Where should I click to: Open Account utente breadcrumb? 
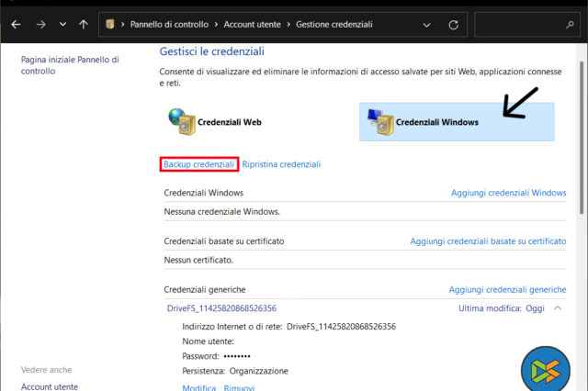pos(252,25)
